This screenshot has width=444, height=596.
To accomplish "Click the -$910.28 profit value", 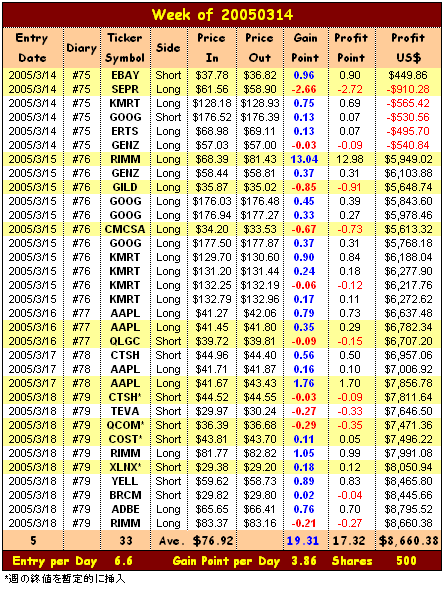I will pyautogui.click(x=408, y=89).
